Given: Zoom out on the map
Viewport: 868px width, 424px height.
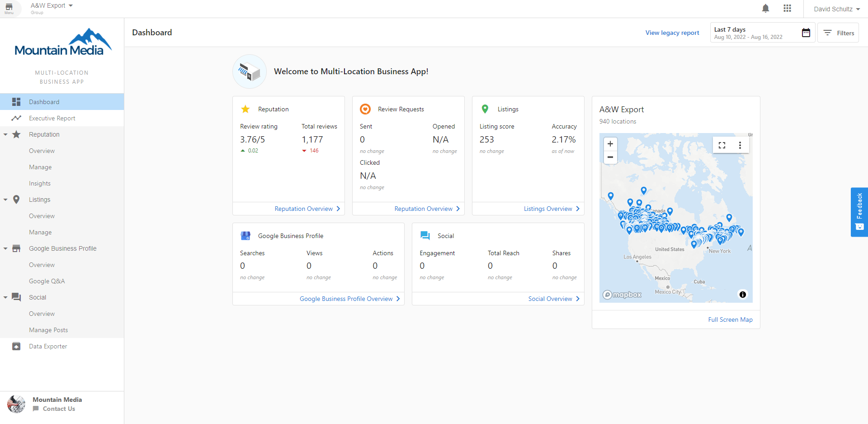Looking at the screenshot, I should 610,157.
